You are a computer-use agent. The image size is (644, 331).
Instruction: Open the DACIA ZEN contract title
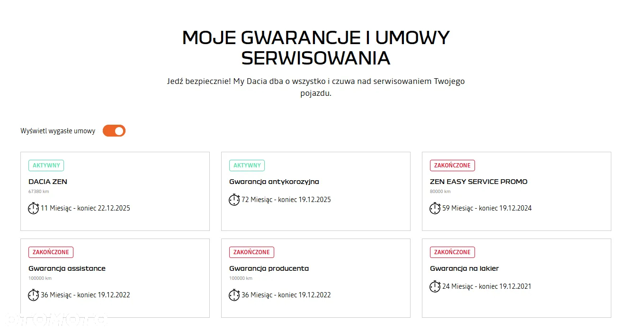[x=48, y=182]
